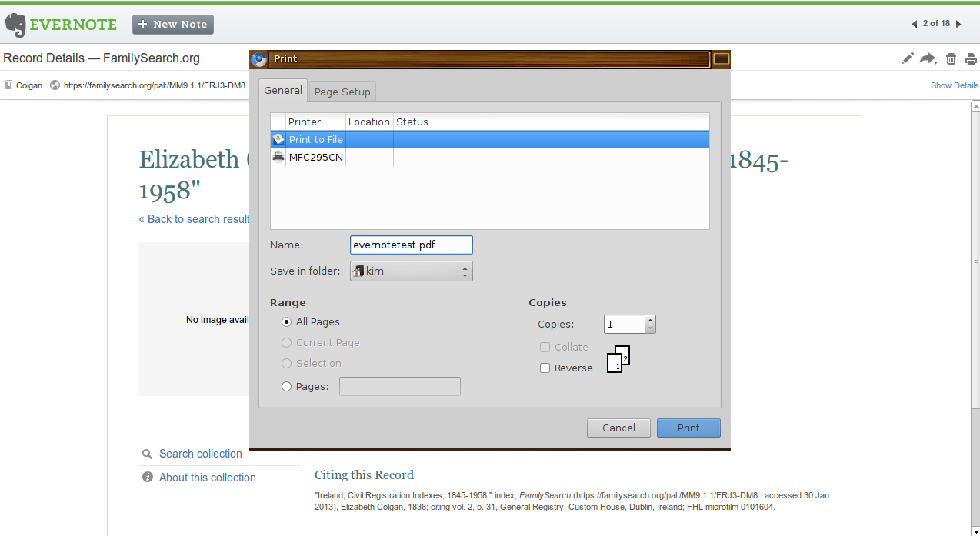980x536 pixels.
Task: Cancel the Print dialog
Action: click(x=619, y=428)
